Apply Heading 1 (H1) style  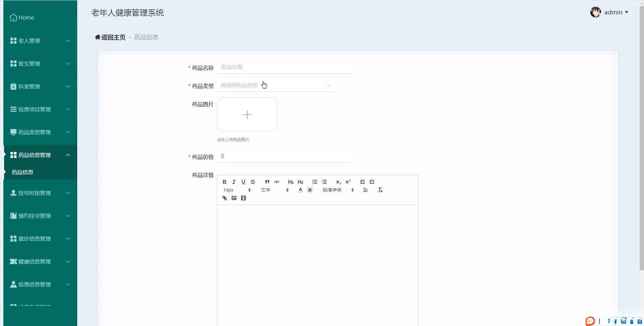(291, 182)
